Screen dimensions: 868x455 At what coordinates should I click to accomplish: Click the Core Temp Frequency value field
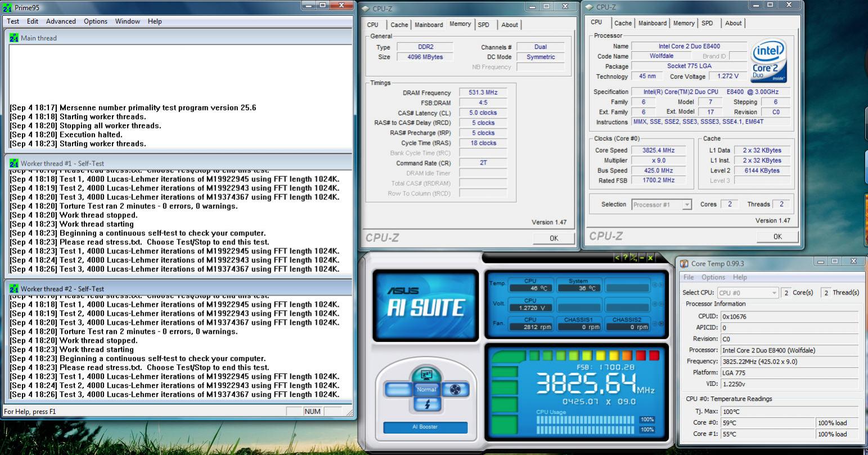[x=791, y=362]
